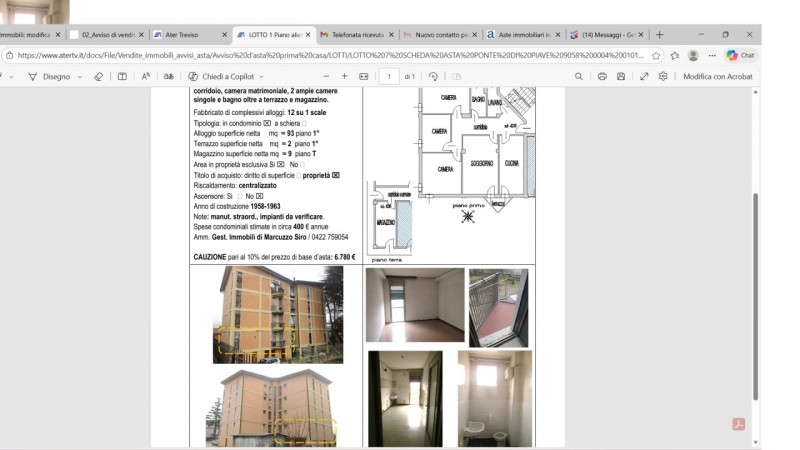Screen dimensions: 800x450
Task: Switch to Aste immobiliari tab
Action: 523,35
